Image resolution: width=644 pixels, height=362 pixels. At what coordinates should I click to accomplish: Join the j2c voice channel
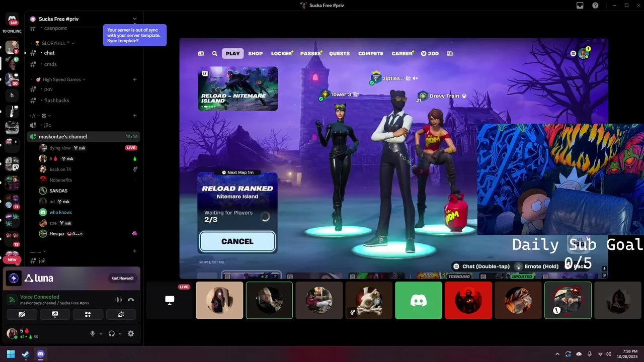83,125
